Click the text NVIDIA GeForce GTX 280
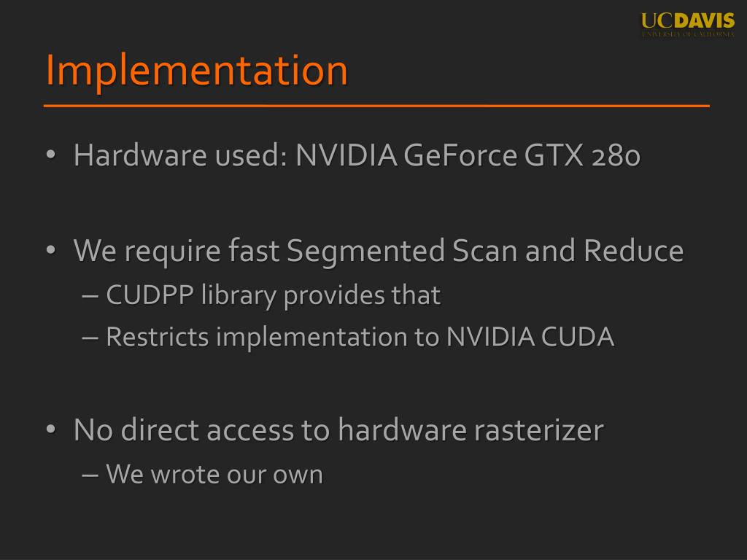The image size is (747, 560). coord(468,155)
